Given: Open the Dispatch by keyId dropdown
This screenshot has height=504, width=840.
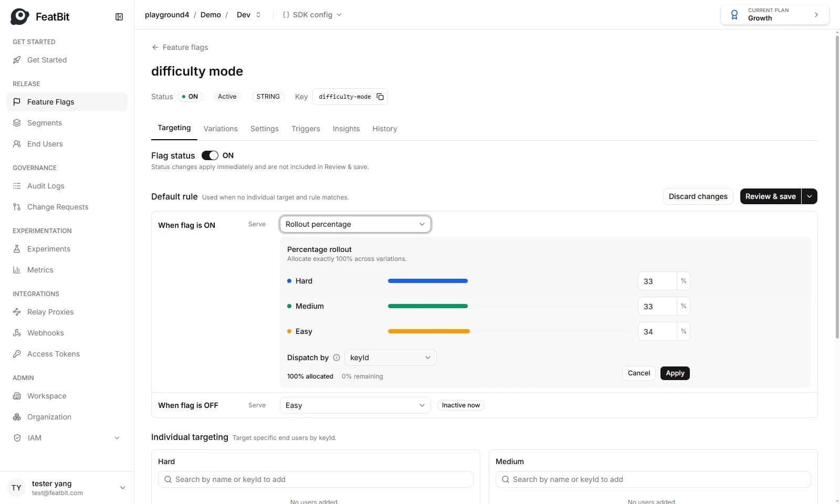Looking at the screenshot, I should tap(390, 358).
